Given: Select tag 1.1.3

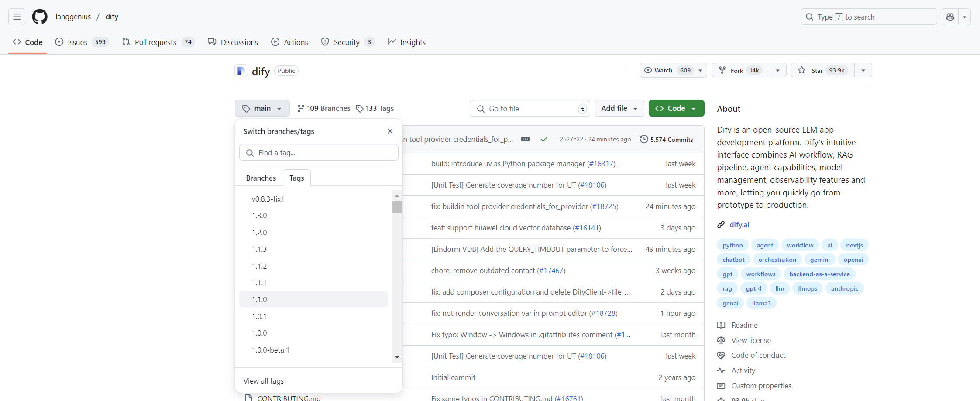Looking at the screenshot, I should 313,249.
